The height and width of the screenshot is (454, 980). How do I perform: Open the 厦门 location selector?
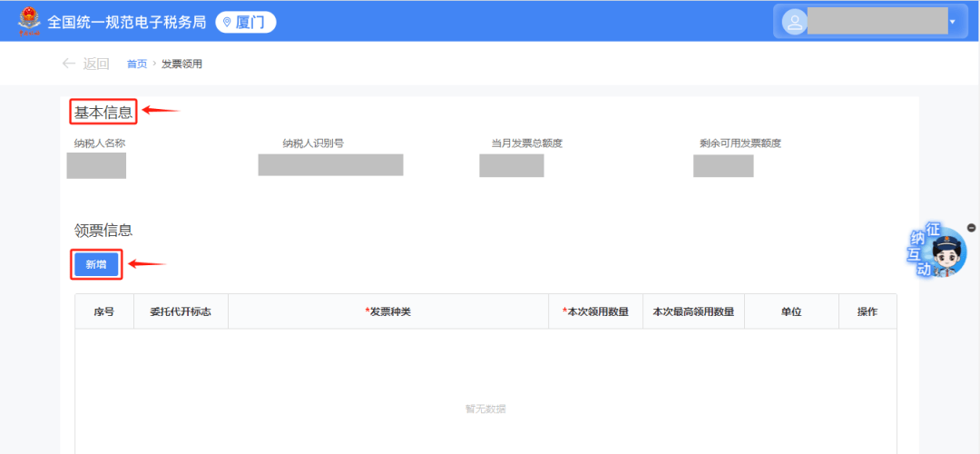(x=246, y=23)
